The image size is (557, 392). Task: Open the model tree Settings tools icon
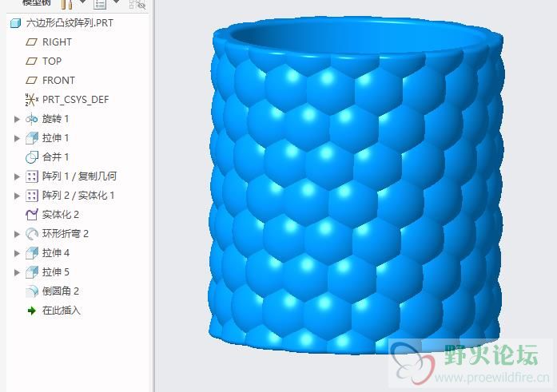point(66,4)
